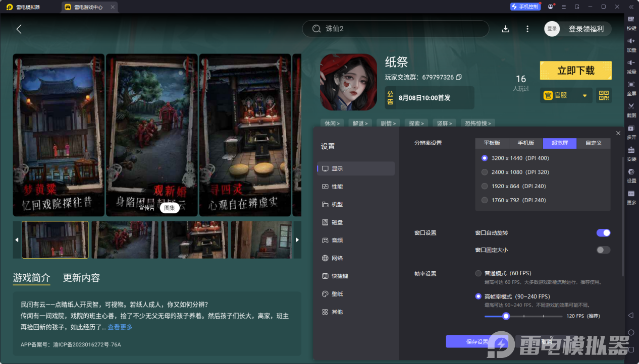Screen dimensions: 639x364
Task: Select 1920 x 864 resolution
Action: pyautogui.click(x=485, y=186)
